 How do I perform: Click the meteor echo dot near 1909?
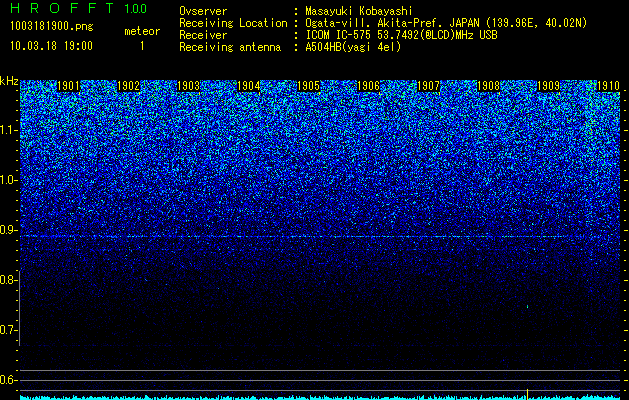(528, 307)
